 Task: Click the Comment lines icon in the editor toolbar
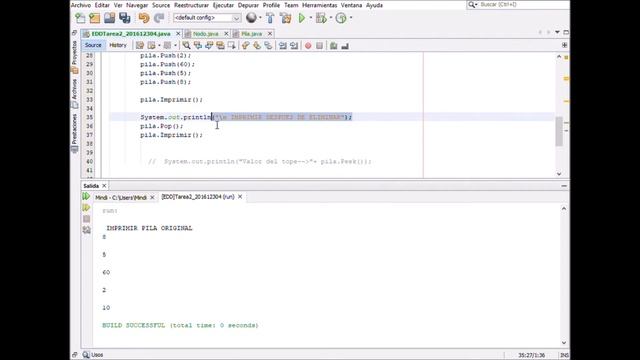click(333, 46)
